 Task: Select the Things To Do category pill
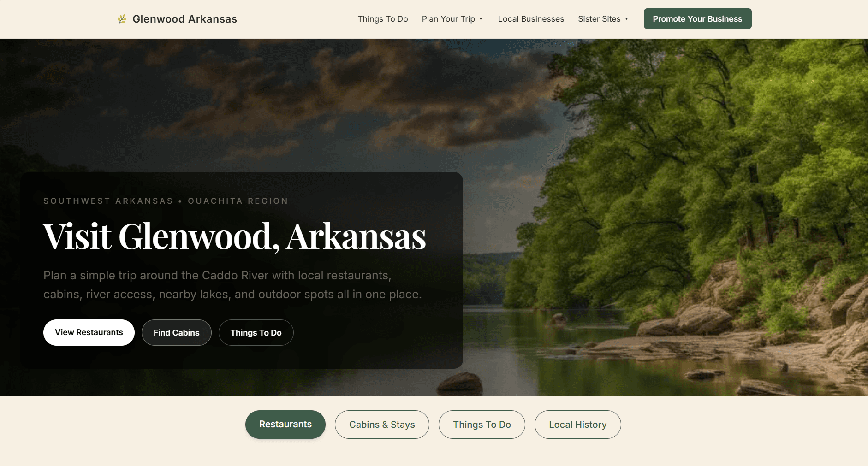click(x=482, y=425)
